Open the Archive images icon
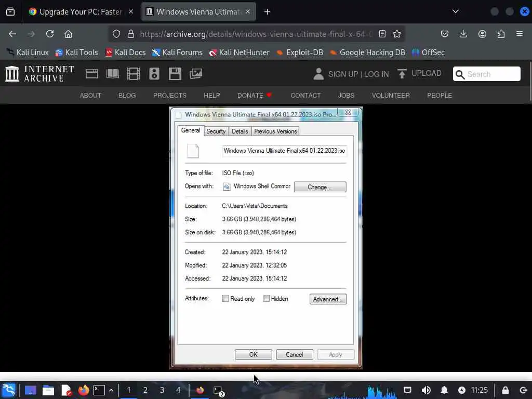532x399 pixels. 196,74
